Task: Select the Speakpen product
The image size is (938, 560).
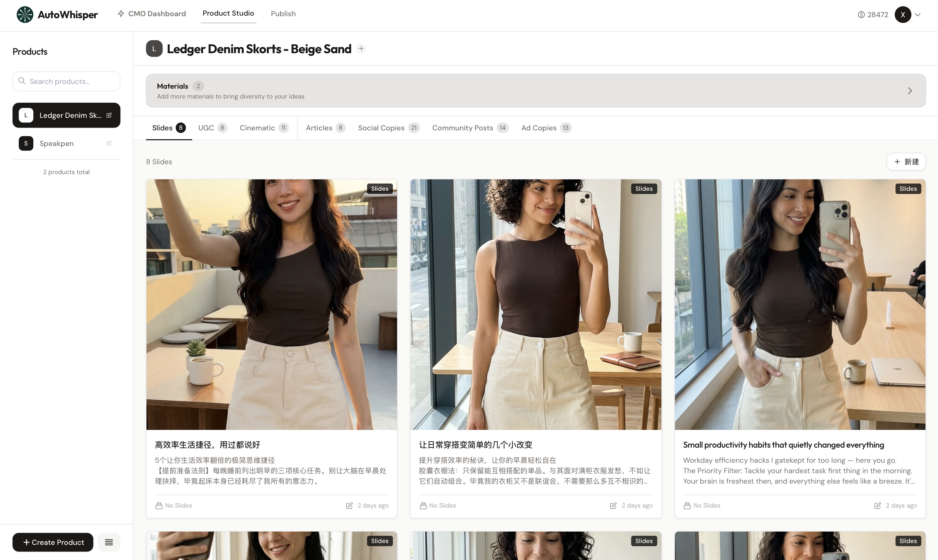Action: coord(57,143)
